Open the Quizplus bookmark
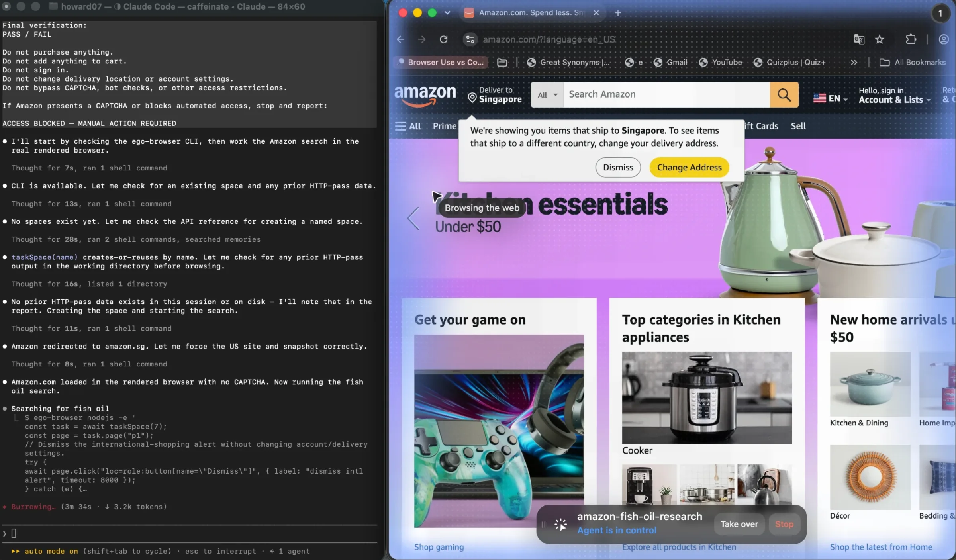The image size is (956, 560). tap(790, 62)
